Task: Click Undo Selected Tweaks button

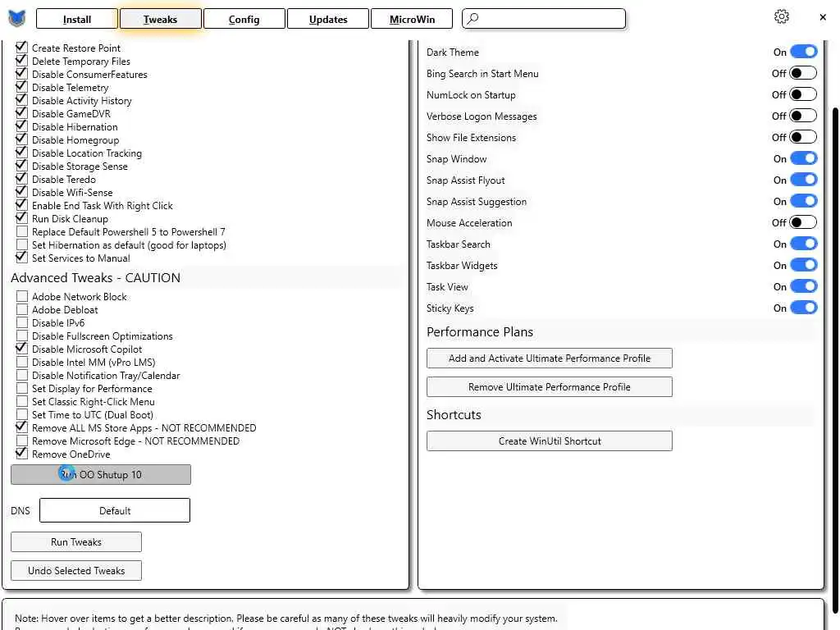Action: click(76, 571)
